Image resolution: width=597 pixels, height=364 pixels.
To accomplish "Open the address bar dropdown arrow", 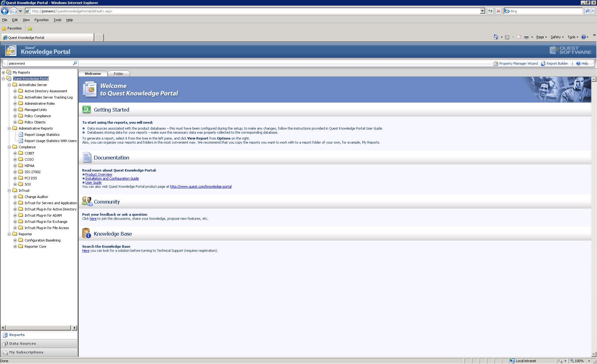I will click(482, 11).
